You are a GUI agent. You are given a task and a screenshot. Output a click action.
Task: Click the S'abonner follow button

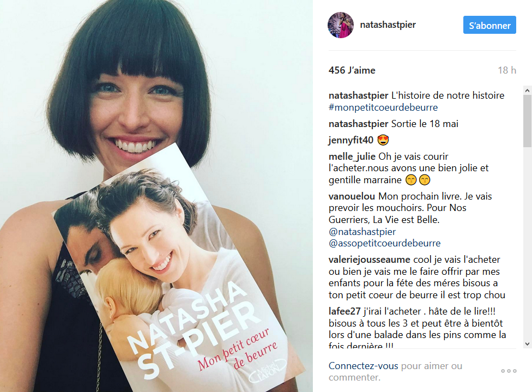click(x=489, y=25)
